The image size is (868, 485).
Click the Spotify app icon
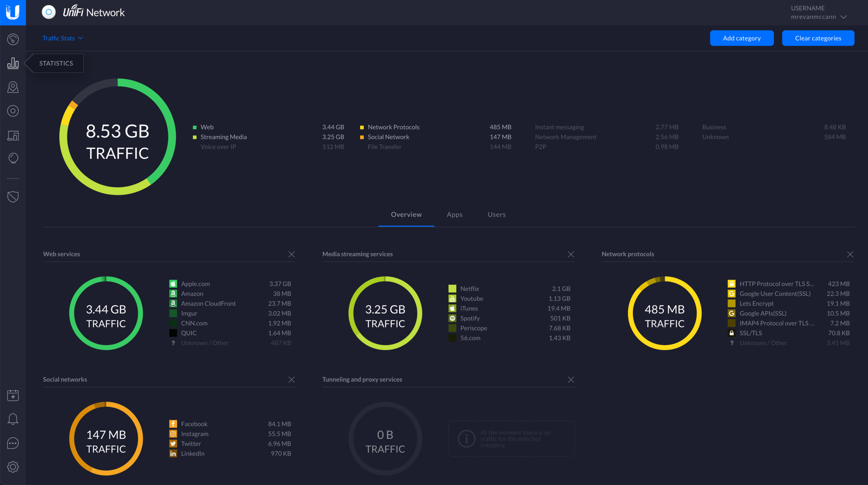coord(452,318)
